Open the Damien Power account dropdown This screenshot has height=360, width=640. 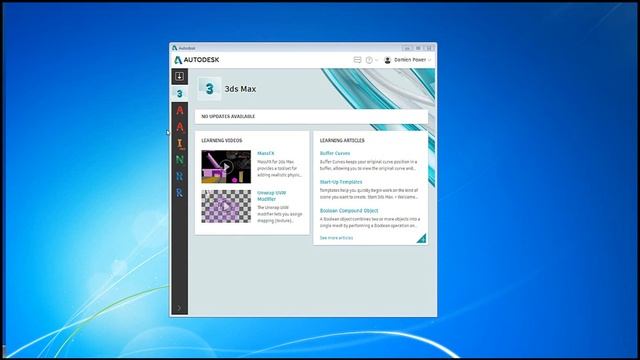click(x=412, y=60)
